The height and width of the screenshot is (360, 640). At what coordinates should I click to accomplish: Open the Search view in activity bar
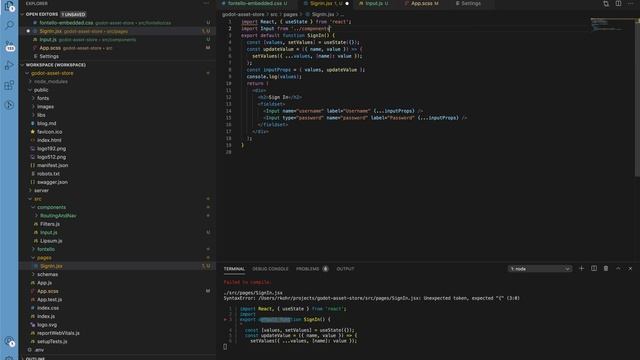tap(9, 26)
